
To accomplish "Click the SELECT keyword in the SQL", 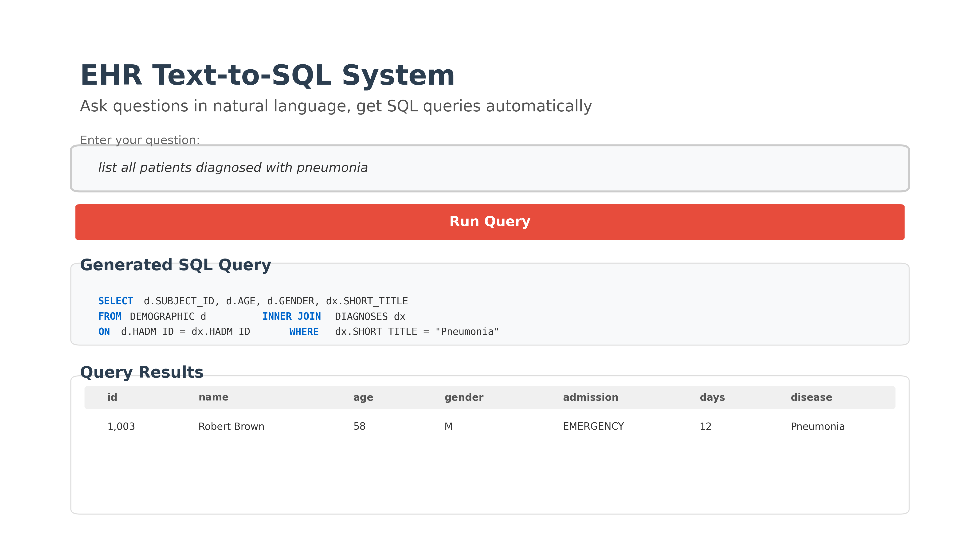I will pyautogui.click(x=116, y=301).
